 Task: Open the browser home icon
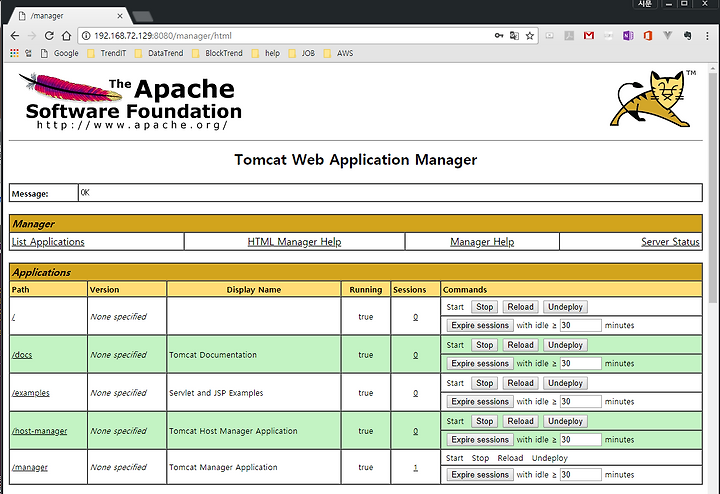(67, 36)
